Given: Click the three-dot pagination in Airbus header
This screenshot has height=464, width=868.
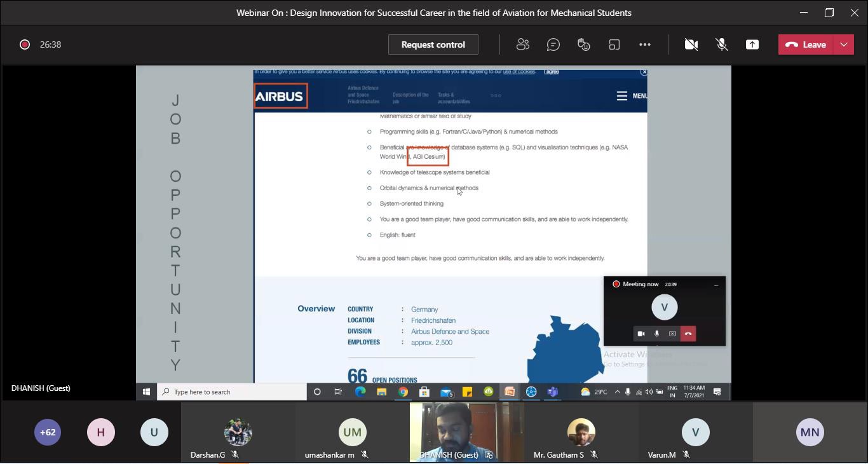Looking at the screenshot, I should tap(496, 95).
